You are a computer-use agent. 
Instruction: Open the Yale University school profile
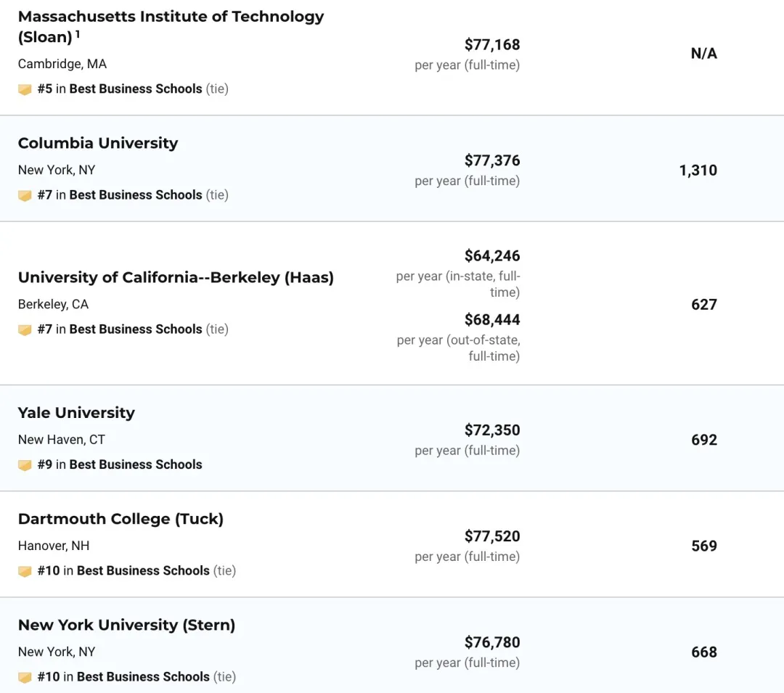[76, 412]
